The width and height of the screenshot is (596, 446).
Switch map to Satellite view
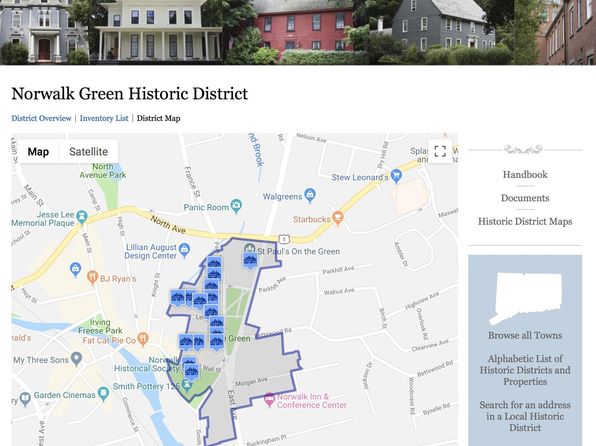point(89,152)
